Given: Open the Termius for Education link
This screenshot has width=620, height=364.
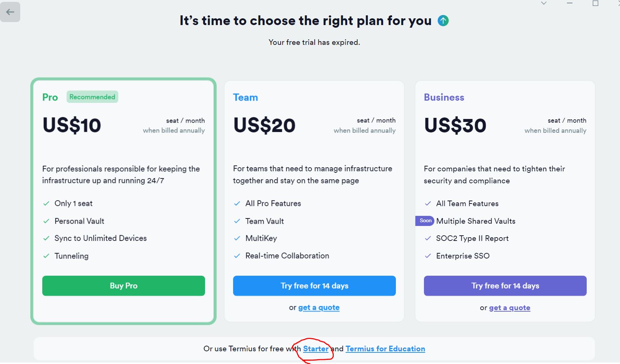Looking at the screenshot, I should (385, 349).
